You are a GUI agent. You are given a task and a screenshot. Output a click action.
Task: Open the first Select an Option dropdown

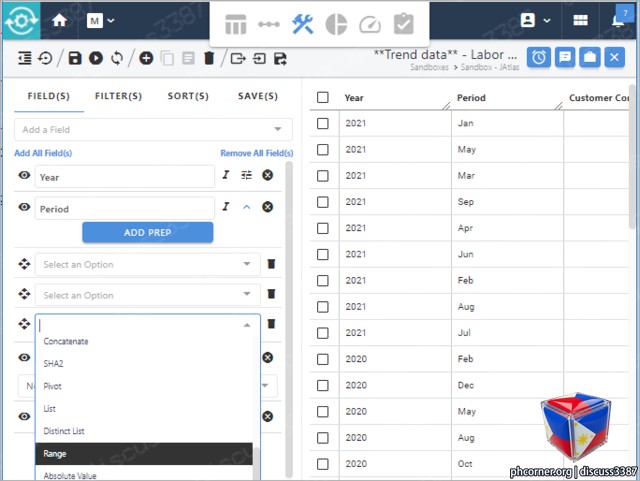(x=148, y=264)
